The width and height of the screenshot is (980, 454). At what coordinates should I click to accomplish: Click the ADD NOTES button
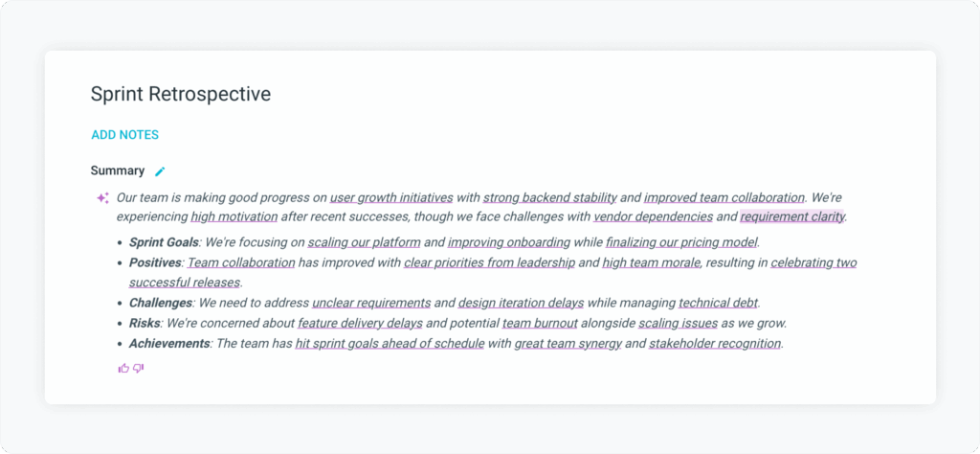click(x=125, y=135)
